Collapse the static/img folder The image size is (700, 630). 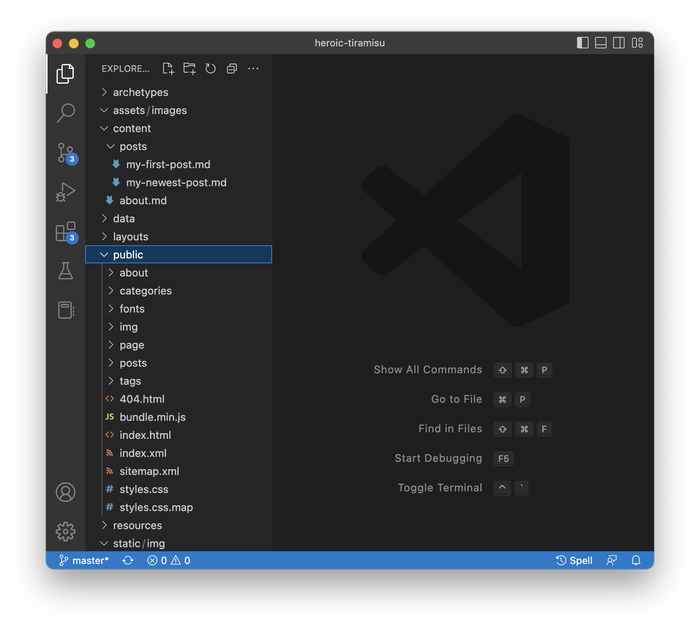(x=179, y=543)
